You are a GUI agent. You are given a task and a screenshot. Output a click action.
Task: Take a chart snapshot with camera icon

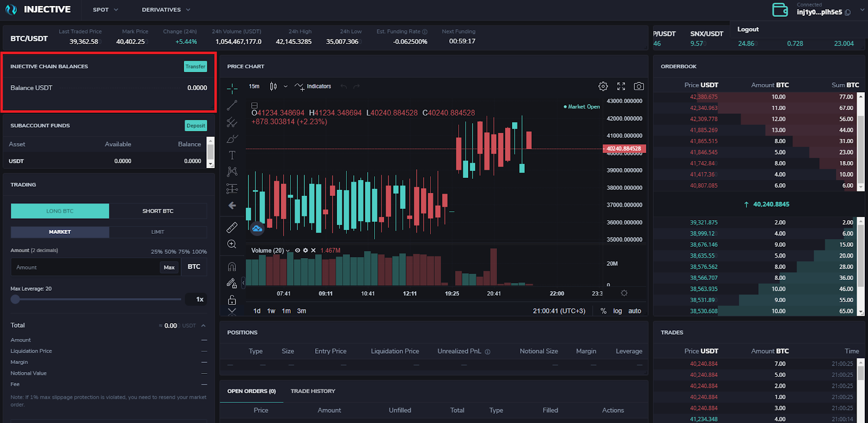[639, 86]
